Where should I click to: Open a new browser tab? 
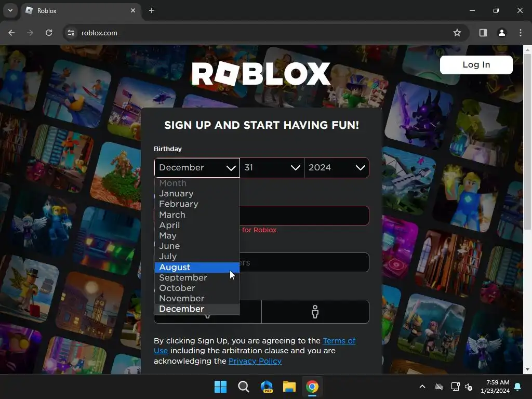[x=152, y=10]
